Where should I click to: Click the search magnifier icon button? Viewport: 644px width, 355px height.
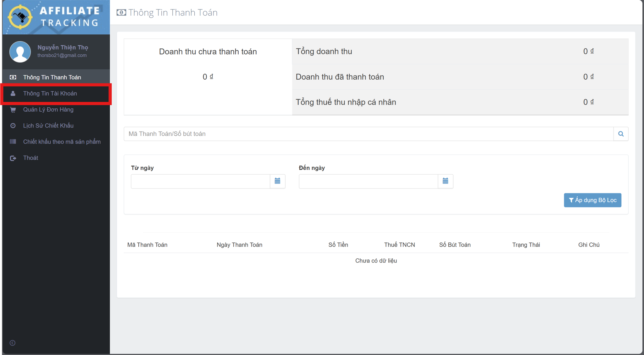point(621,134)
